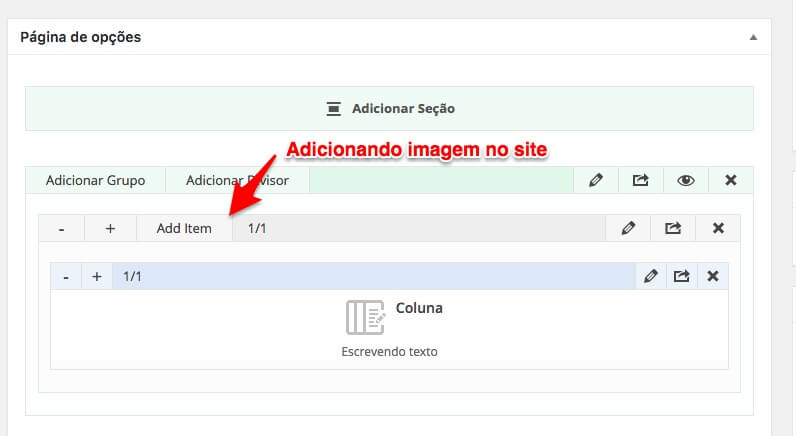Click the pencil edit icon in section row
796x436 pixels.
(596, 181)
